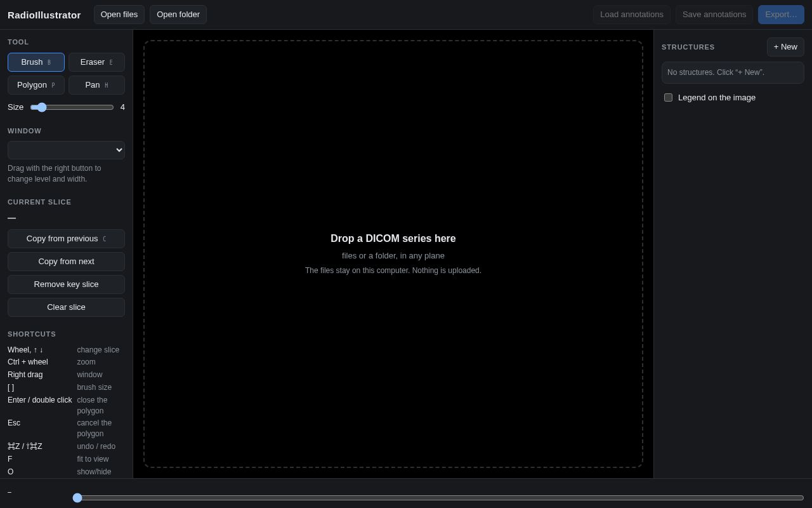Screen dimensions: 812x508
Task: Click Open files in top bar
Action: point(119,15)
